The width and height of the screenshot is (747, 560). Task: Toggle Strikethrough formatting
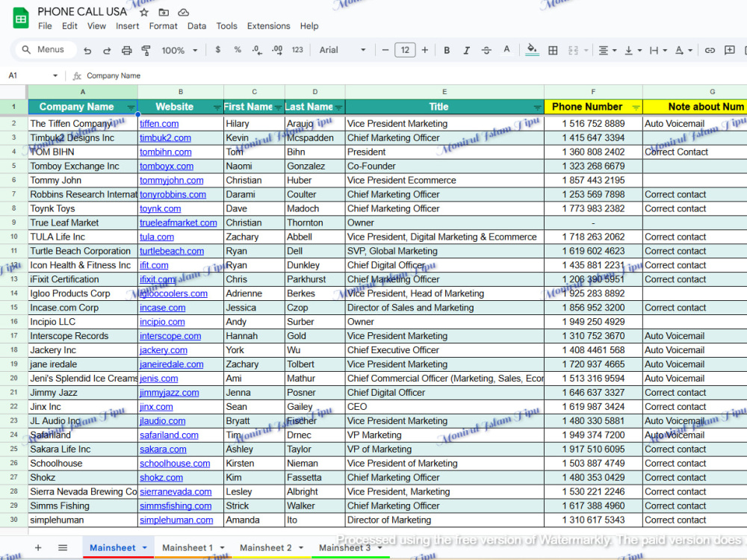tap(486, 50)
